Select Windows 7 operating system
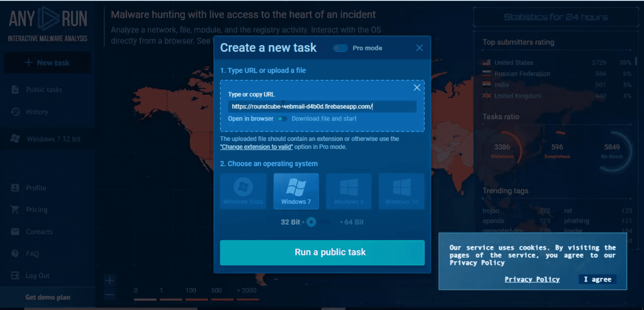Viewport: 644px width, 310px height. 296,191
